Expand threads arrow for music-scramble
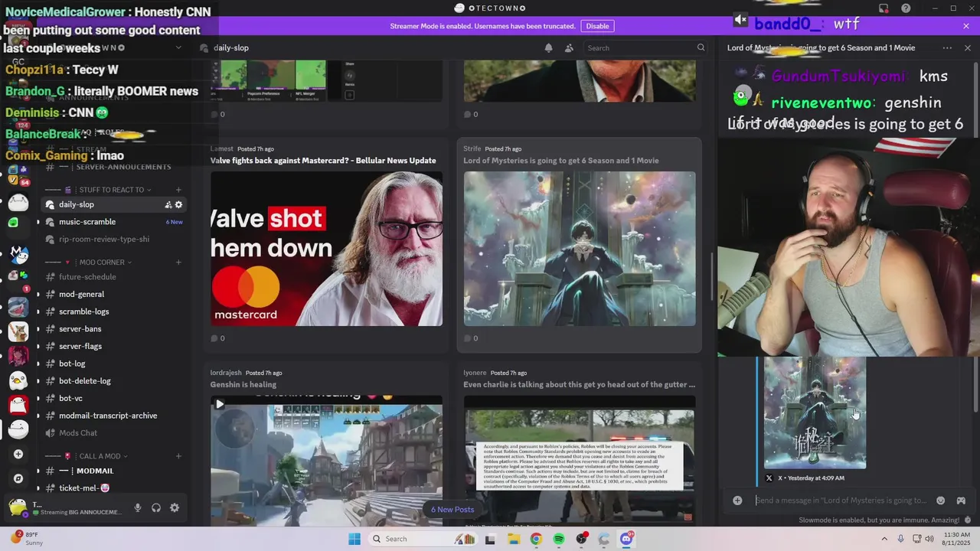Viewport: 980px width, 551px height. coord(38,222)
